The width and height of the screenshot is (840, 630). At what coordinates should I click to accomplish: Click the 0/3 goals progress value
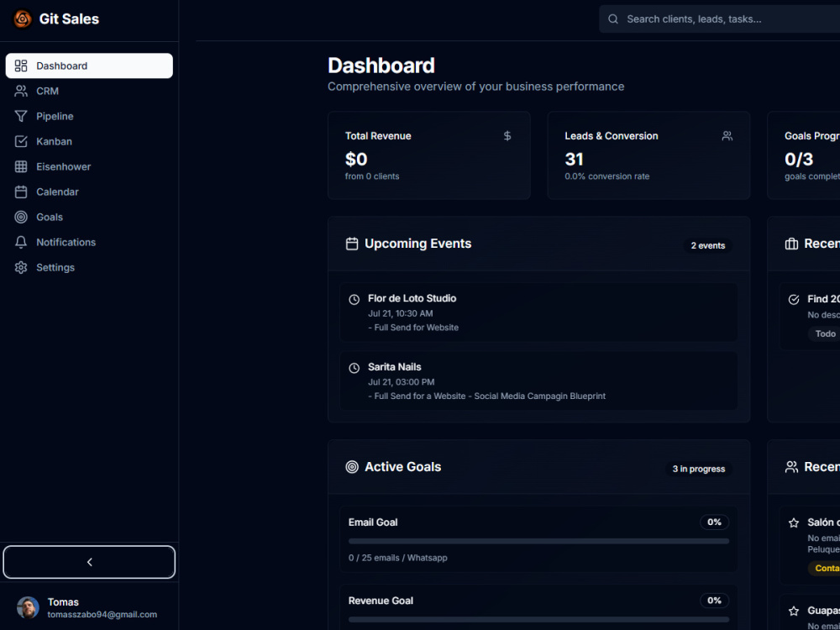pos(799,159)
